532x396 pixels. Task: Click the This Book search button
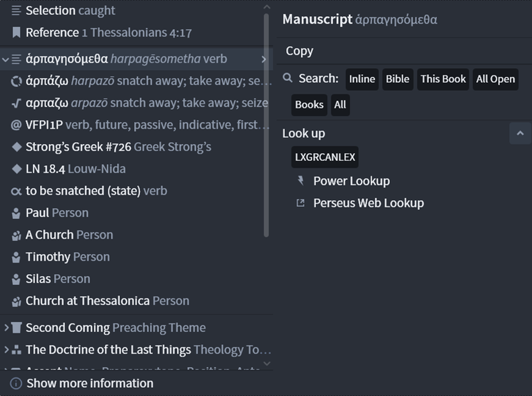442,79
